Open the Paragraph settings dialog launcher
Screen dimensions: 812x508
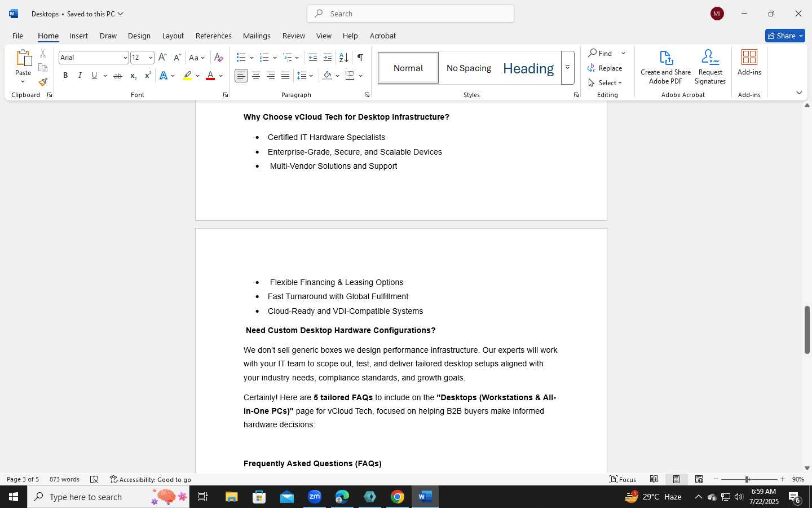click(367, 95)
